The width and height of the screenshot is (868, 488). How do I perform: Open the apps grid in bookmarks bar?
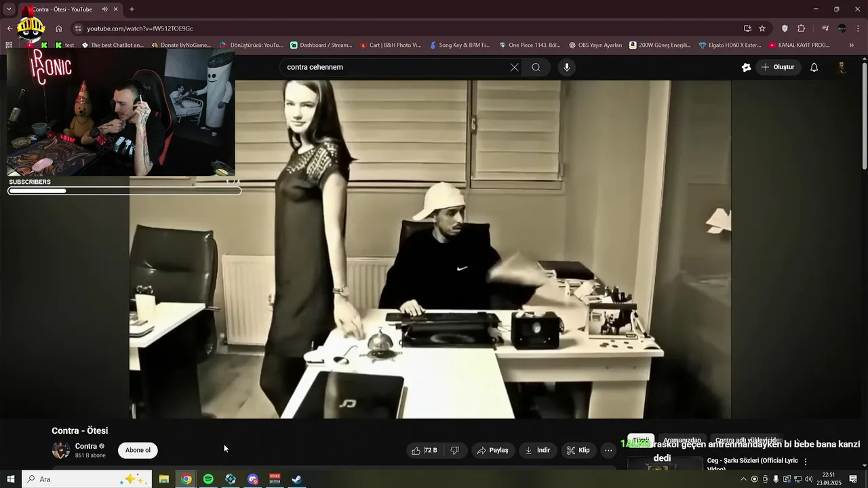pyautogui.click(x=9, y=45)
